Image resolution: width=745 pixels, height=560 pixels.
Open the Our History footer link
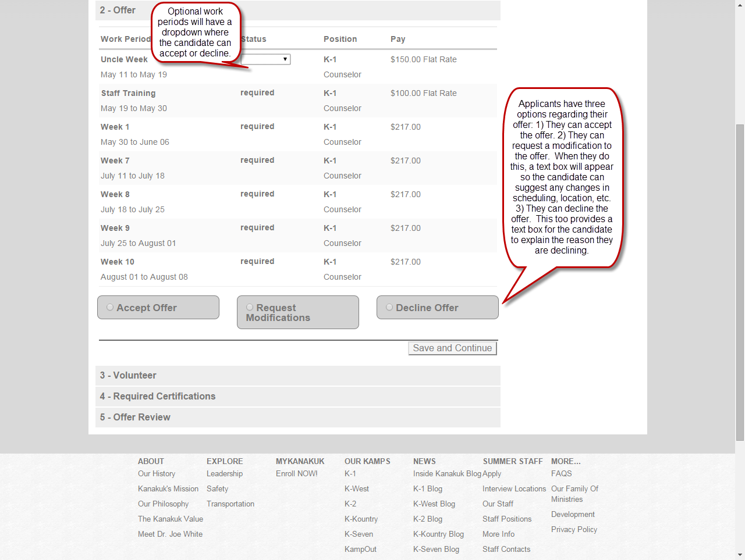pos(157,474)
